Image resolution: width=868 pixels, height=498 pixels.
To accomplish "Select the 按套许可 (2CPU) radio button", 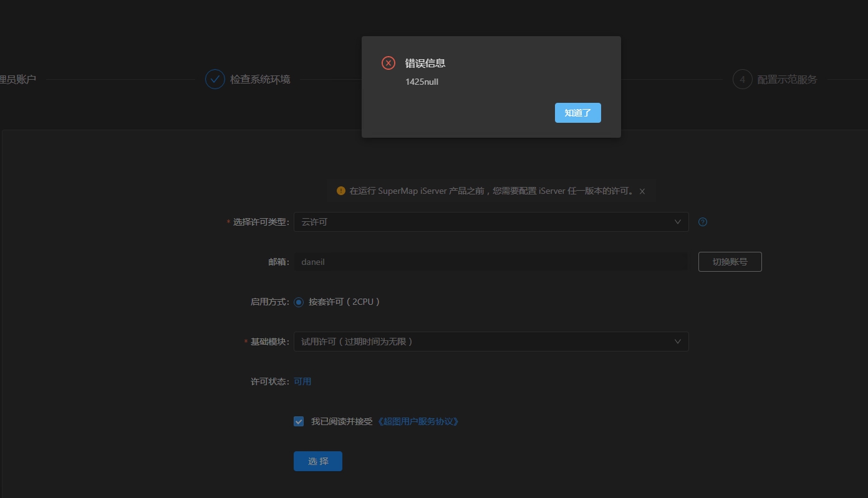I will tap(299, 302).
